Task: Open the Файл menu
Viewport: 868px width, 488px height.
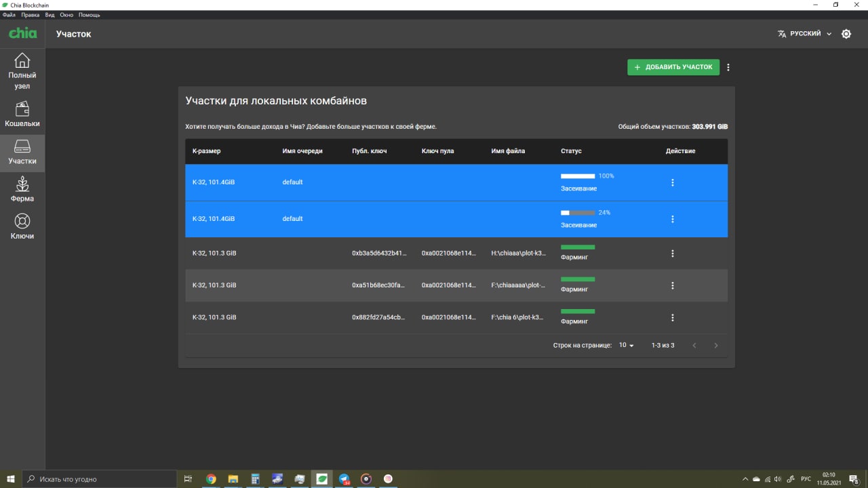Action: click(9, 14)
